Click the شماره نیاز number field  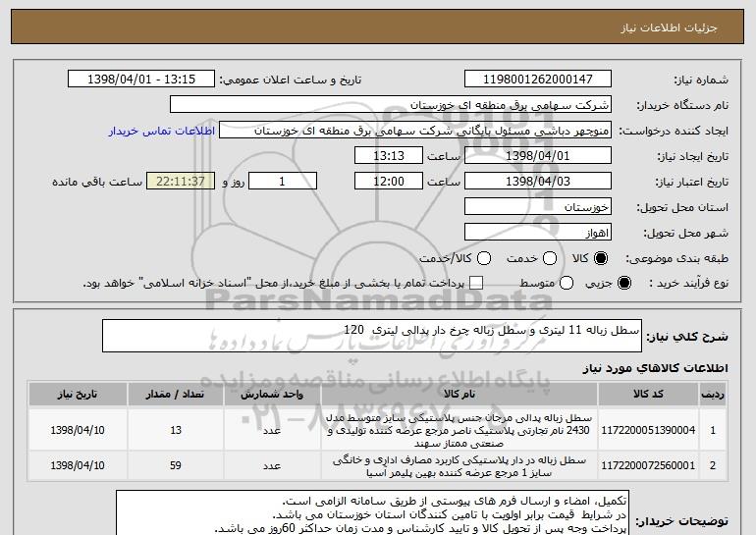pos(538,80)
